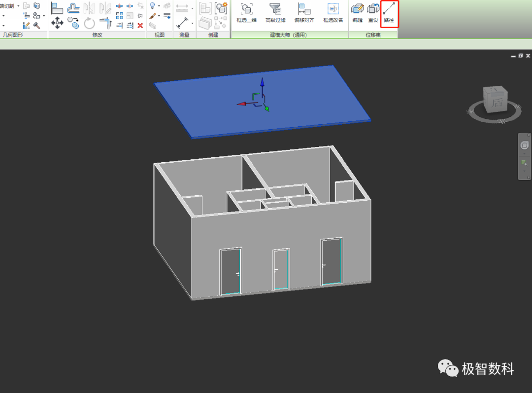Pick the Copy tool

(x=73, y=23)
